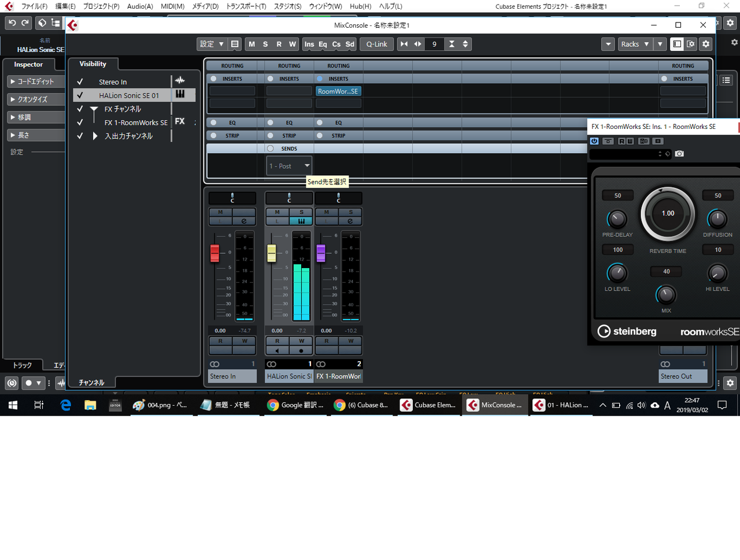Open the rack settings arrow beside Racks
The width and height of the screenshot is (740, 560).
click(660, 44)
